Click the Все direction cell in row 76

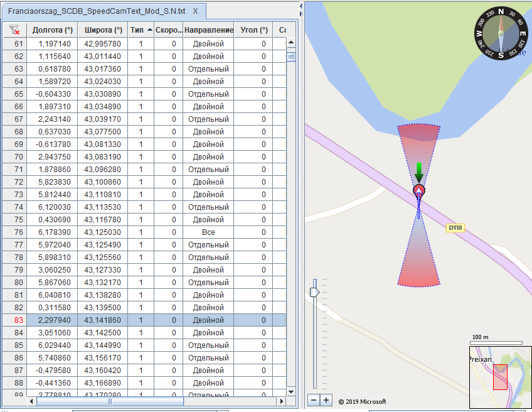[x=208, y=232]
